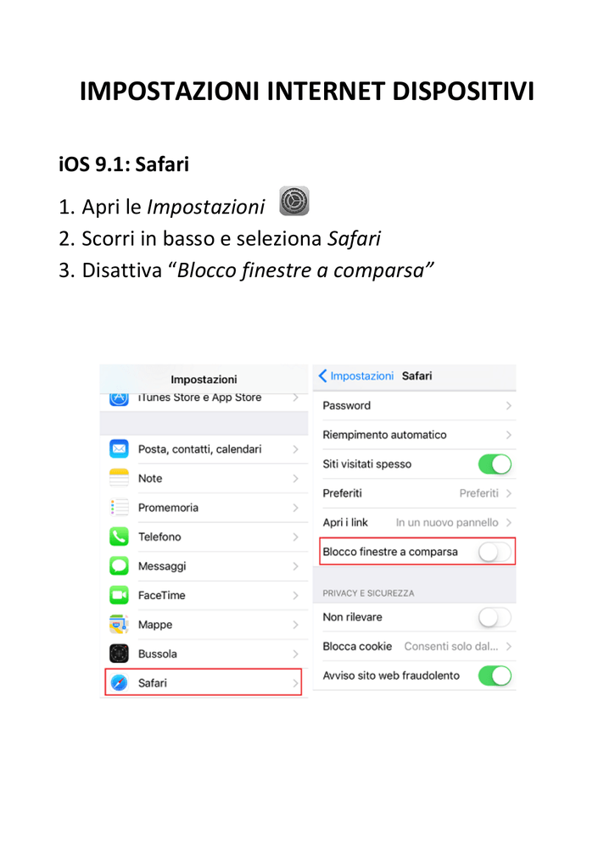
Task: Tap the yellow Note icon
Action: (x=119, y=478)
